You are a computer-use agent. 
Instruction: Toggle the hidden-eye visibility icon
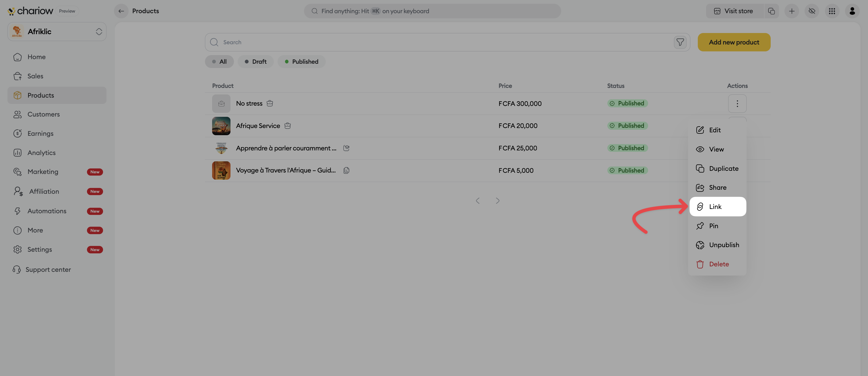tap(812, 11)
